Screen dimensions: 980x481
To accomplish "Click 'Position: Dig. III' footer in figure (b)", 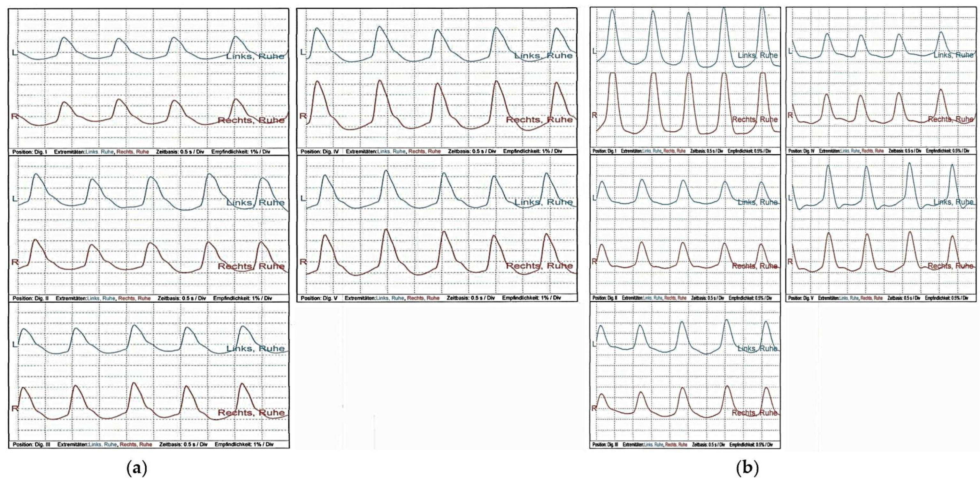I will (605, 445).
